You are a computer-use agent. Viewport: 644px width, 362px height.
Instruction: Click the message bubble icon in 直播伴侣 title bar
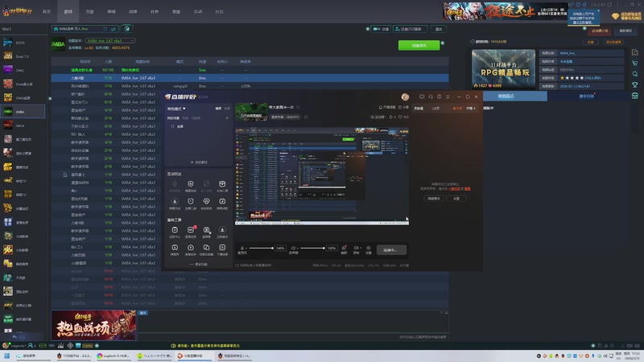[x=422, y=97]
